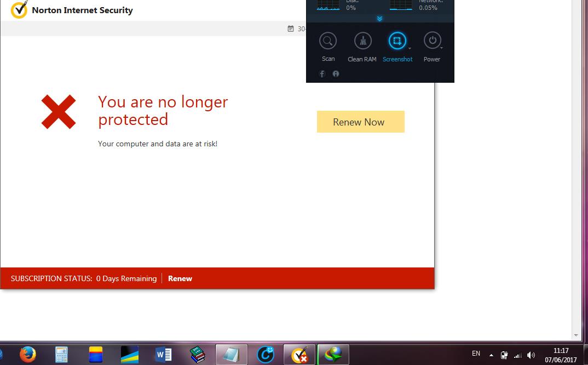Image resolution: width=588 pixels, height=365 pixels.
Task: Click the Network usage graph in the widget
Action: point(401,5)
